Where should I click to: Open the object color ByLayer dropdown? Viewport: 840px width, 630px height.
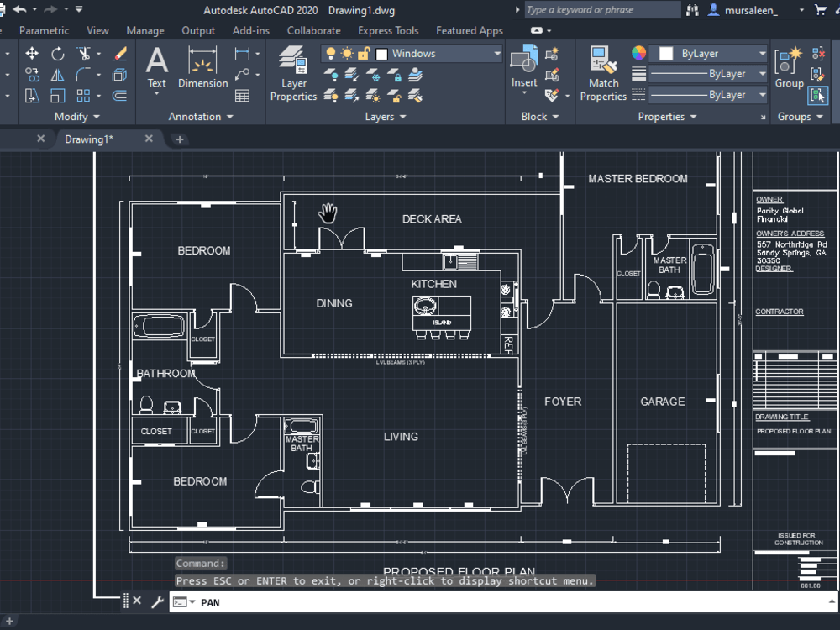click(x=762, y=53)
